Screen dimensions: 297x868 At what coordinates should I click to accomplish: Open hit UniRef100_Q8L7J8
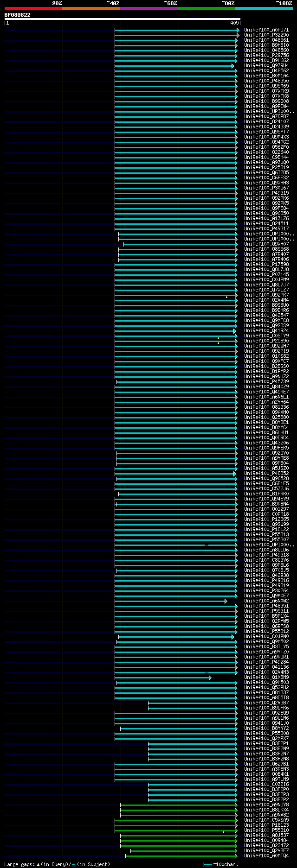[x=266, y=270]
